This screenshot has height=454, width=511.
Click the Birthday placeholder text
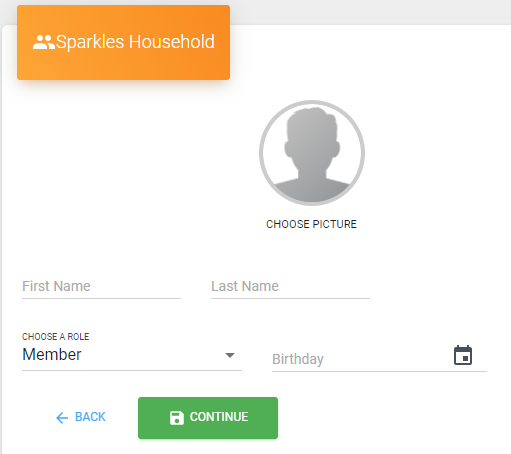click(298, 359)
